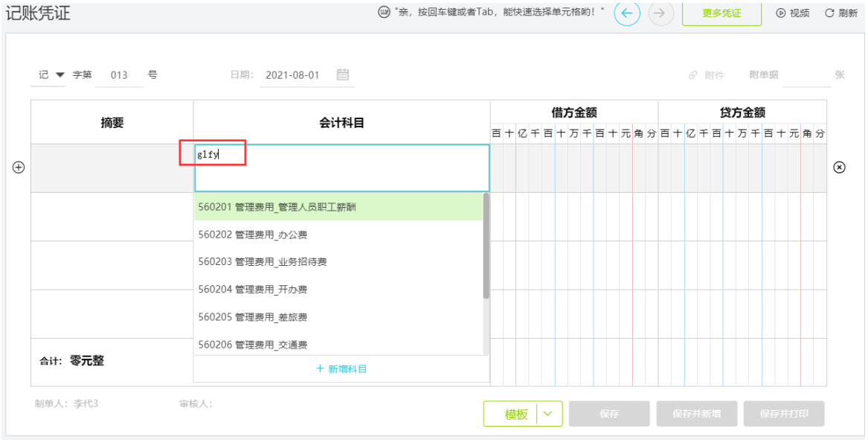Click the first row 摘要 cell

tap(112, 168)
